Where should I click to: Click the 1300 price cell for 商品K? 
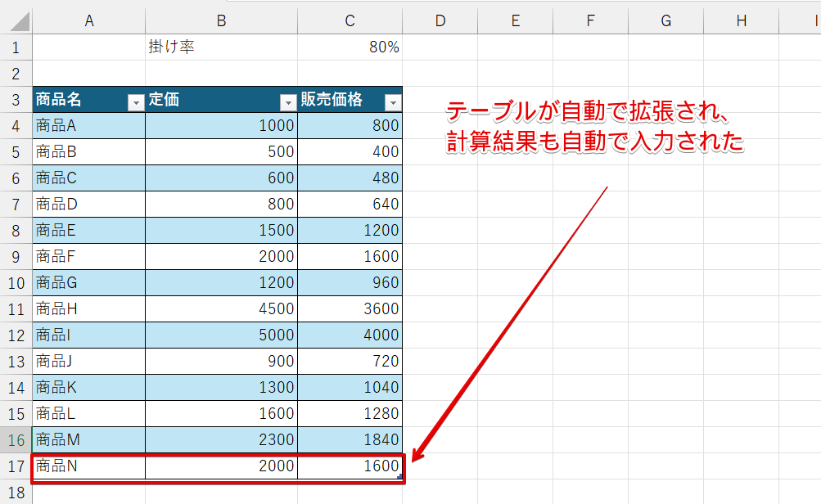(x=222, y=387)
